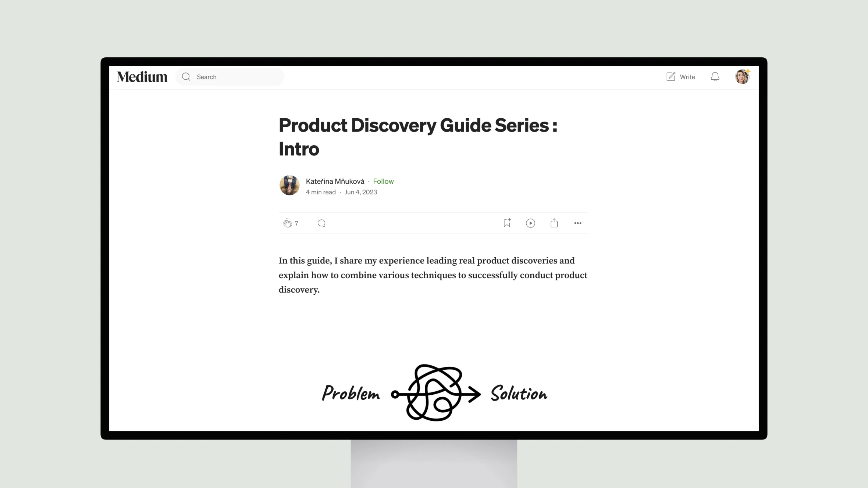Click the Medium logo in the top left

pyautogui.click(x=142, y=76)
